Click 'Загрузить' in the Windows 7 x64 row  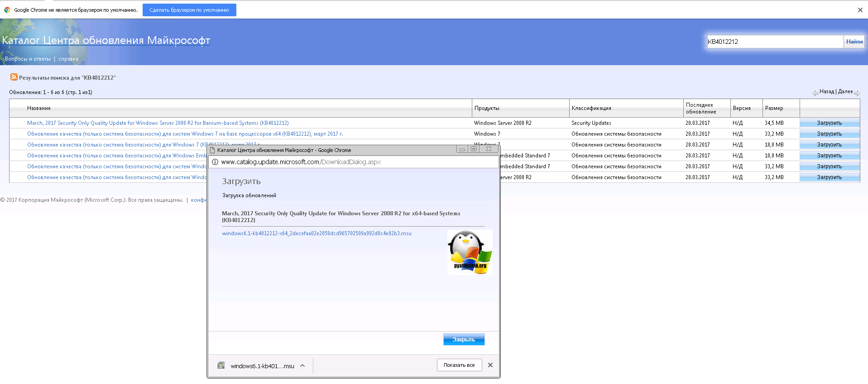[x=829, y=134]
